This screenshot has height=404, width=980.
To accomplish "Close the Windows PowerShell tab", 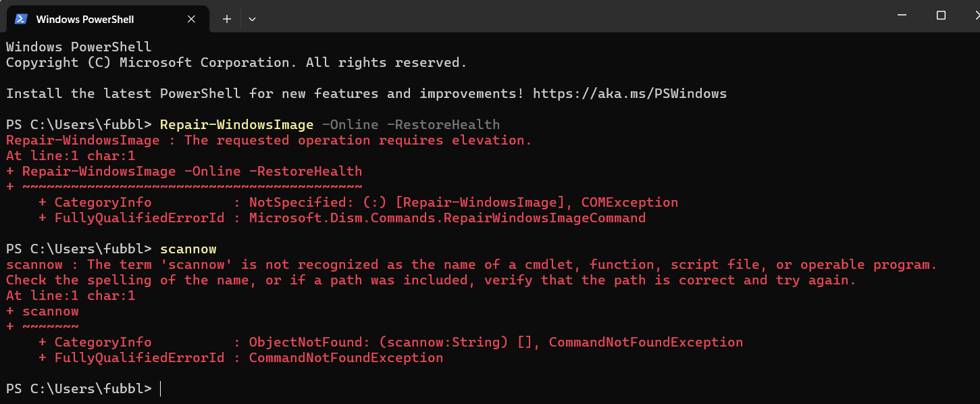I will pos(191,20).
